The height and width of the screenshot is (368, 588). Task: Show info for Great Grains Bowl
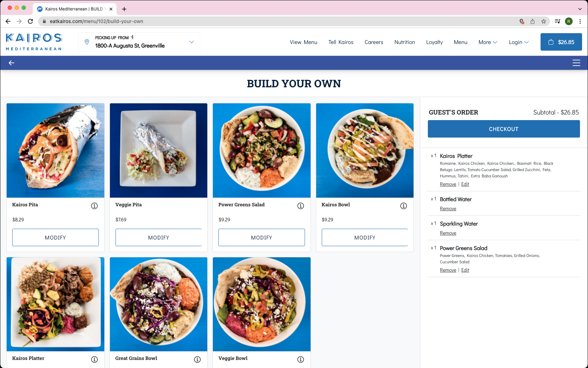197,359
